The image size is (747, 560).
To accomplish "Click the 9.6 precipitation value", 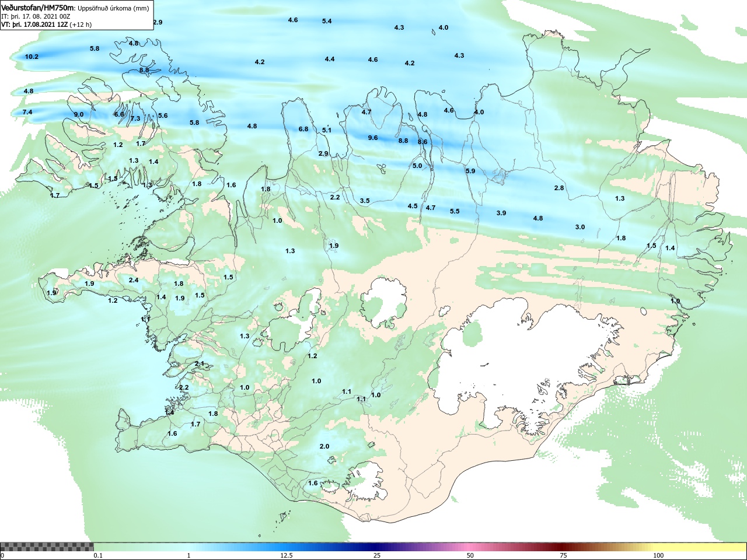I will [x=373, y=138].
